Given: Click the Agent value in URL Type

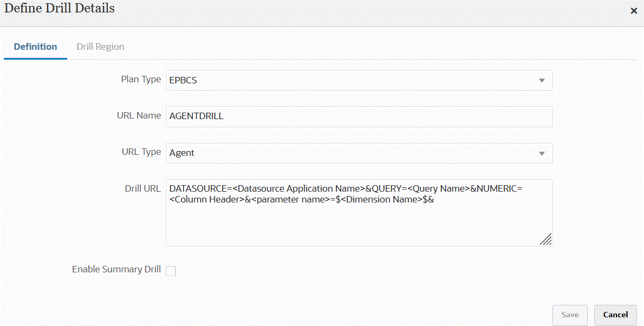Looking at the screenshot, I should pyautogui.click(x=182, y=153).
